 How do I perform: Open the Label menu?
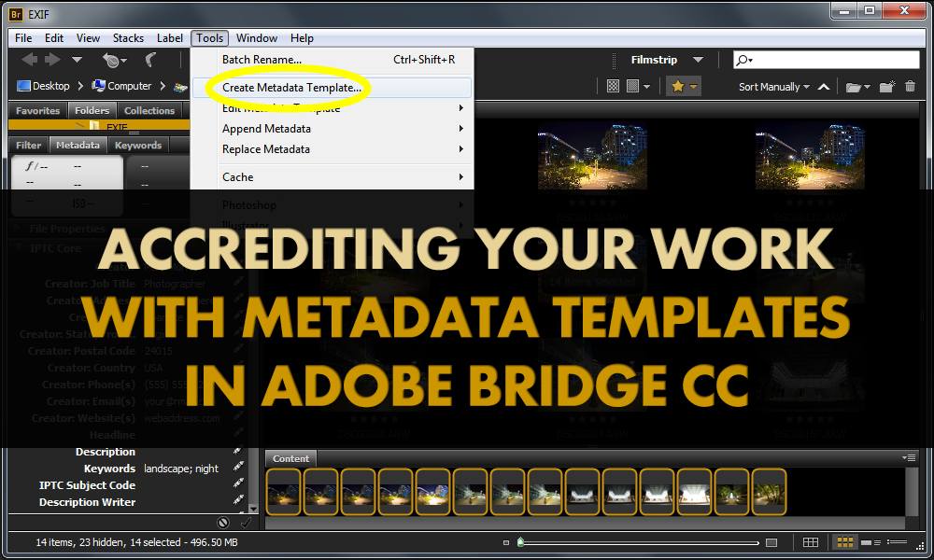pos(170,38)
